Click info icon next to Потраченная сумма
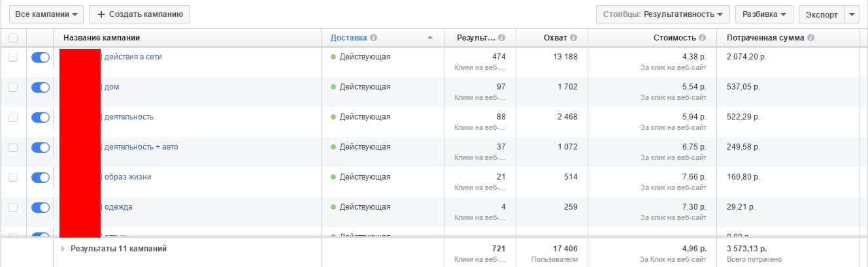Screen dimensions: 868x267 click(810, 38)
